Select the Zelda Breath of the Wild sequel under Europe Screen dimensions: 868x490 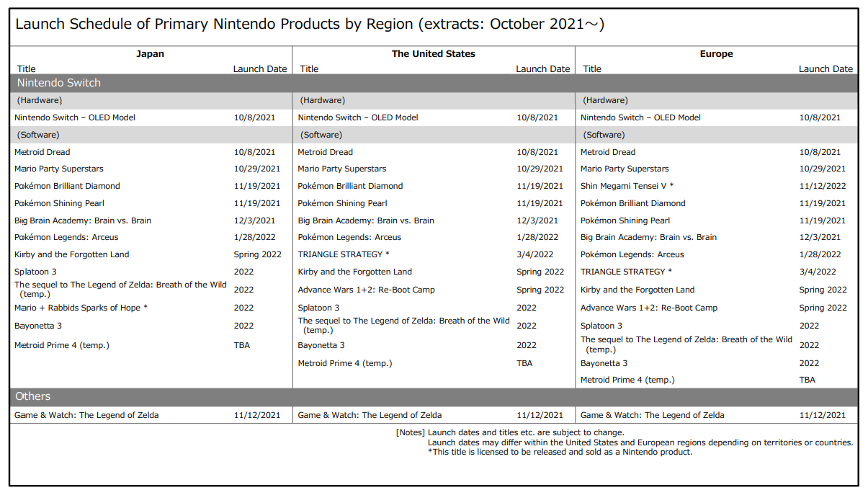[x=686, y=344]
